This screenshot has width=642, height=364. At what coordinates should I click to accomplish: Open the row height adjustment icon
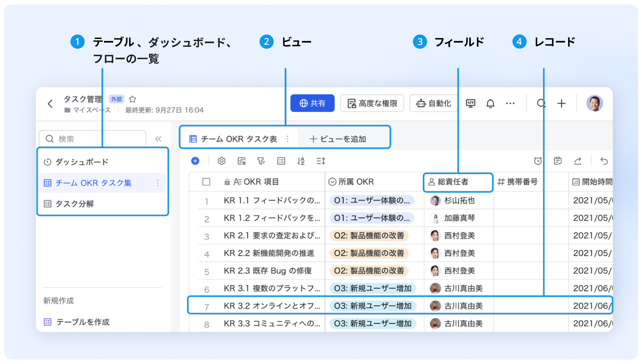coord(321,161)
